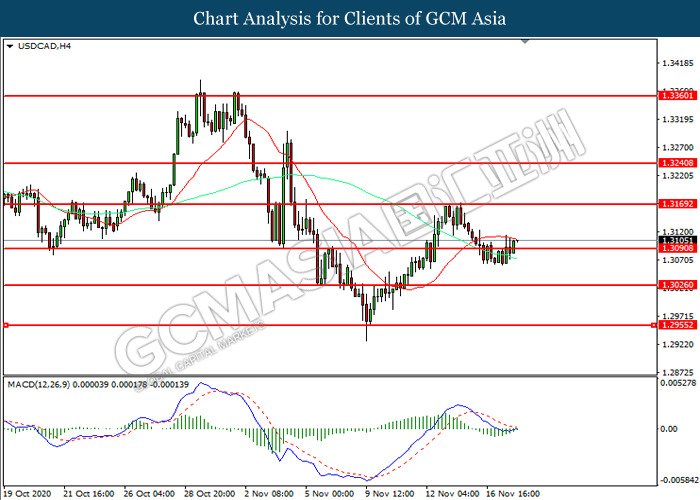The image size is (700, 500).
Task: Click the 16 Nov 16:00 time label
Action: click(513, 494)
